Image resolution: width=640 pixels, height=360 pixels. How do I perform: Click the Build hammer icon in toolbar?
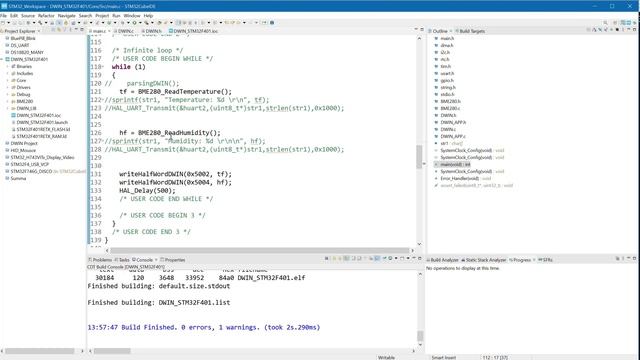click(40, 22)
